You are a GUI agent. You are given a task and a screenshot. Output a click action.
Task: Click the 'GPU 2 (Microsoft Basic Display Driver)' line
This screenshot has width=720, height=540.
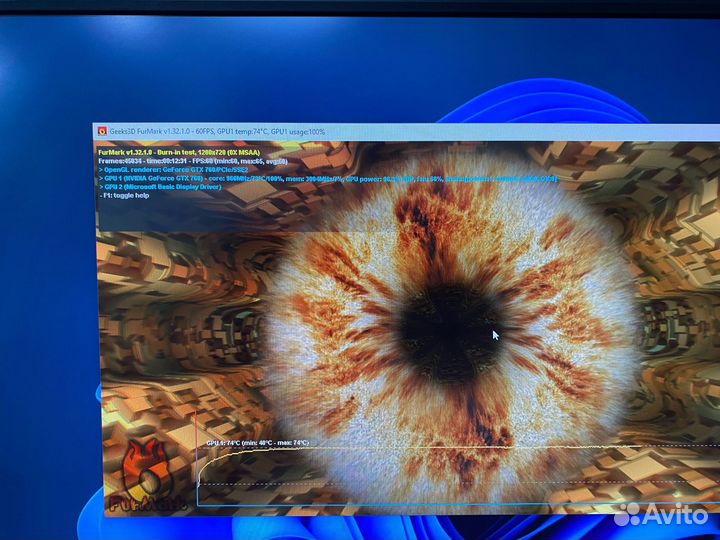[x=160, y=187]
